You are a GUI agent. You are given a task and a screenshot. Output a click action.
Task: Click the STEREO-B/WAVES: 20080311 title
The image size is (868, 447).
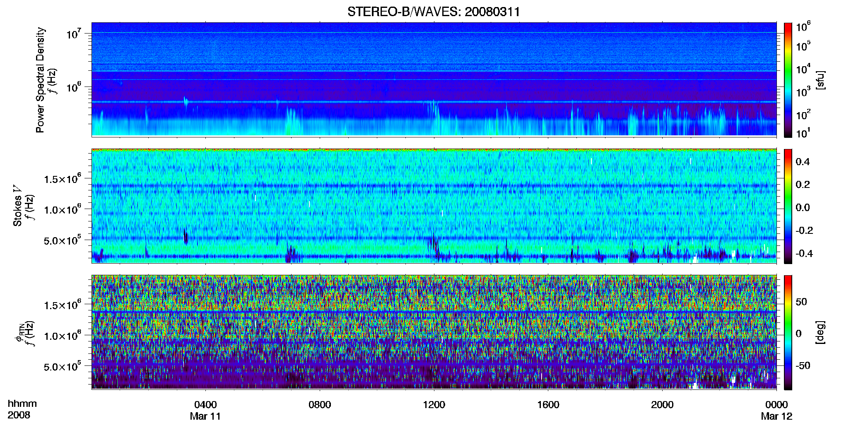click(x=434, y=12)
